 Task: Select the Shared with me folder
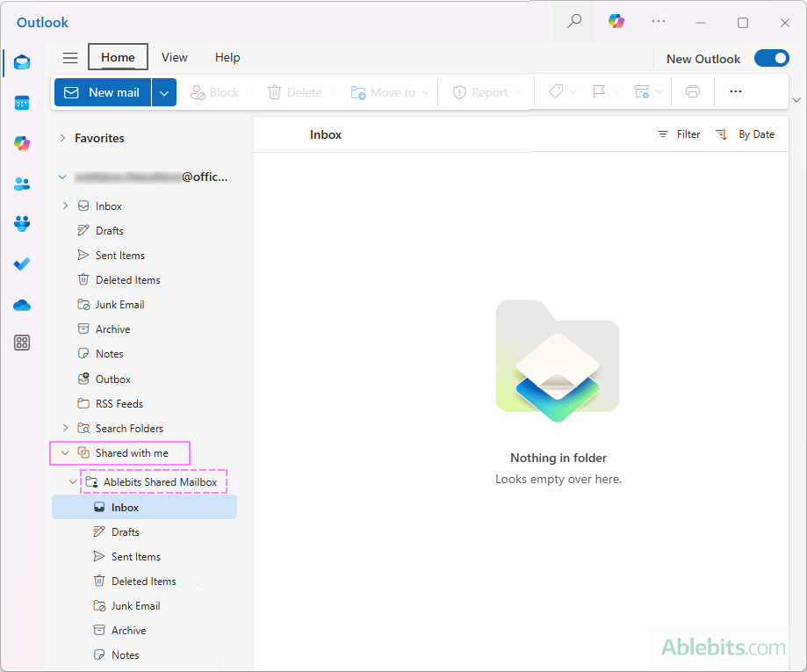(x=132, y=453)
